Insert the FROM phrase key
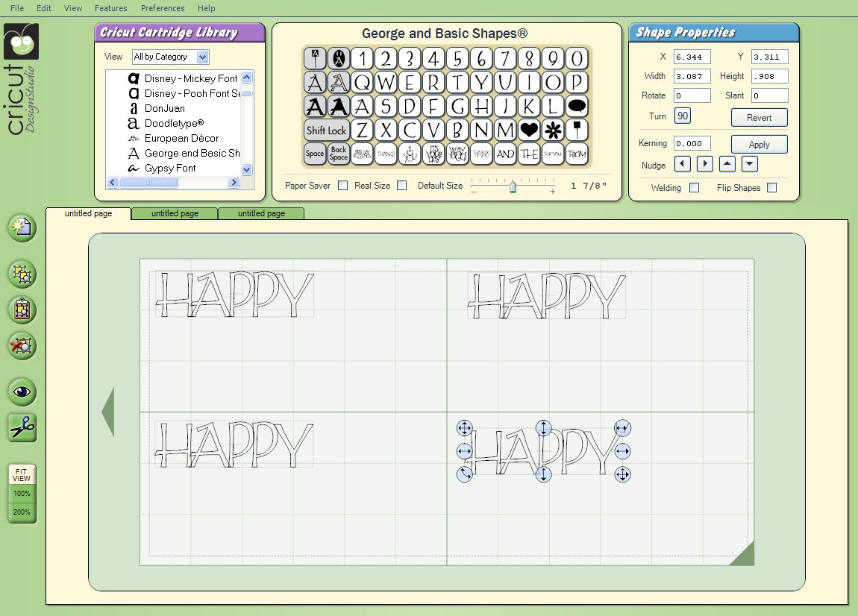Viewport: 858px width, 616px height. coord(577,154)
